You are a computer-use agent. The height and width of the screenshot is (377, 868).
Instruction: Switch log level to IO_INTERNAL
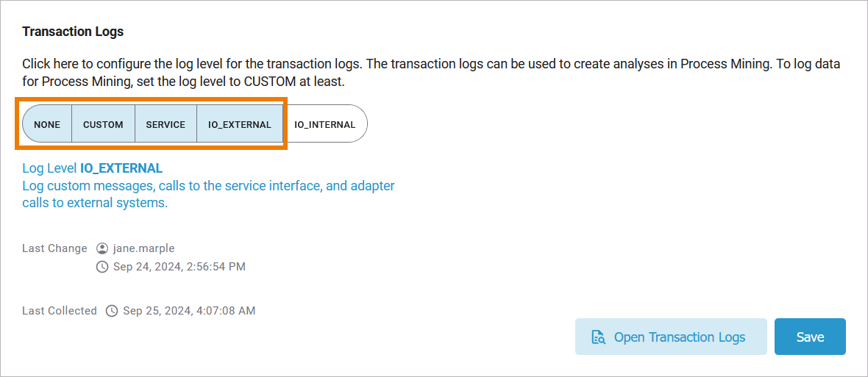click(x=324, y=124)
